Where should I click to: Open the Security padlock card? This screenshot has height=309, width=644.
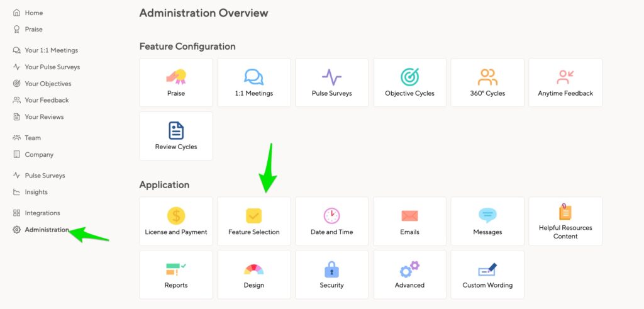(x=332, y=274)
